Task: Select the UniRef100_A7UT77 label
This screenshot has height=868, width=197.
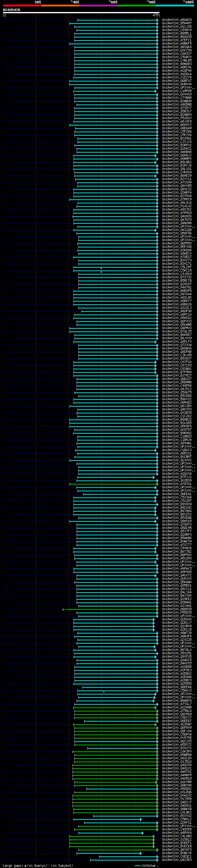Action: (177, 545)
